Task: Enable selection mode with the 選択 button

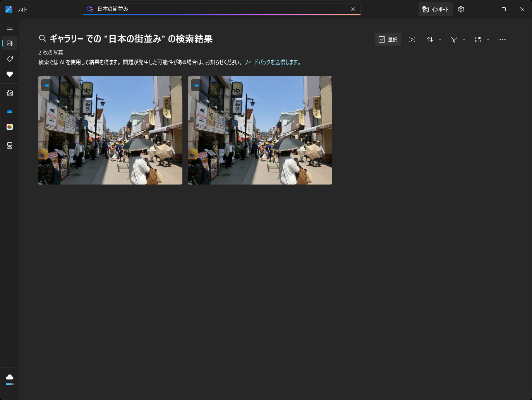Action: (388, 39)
